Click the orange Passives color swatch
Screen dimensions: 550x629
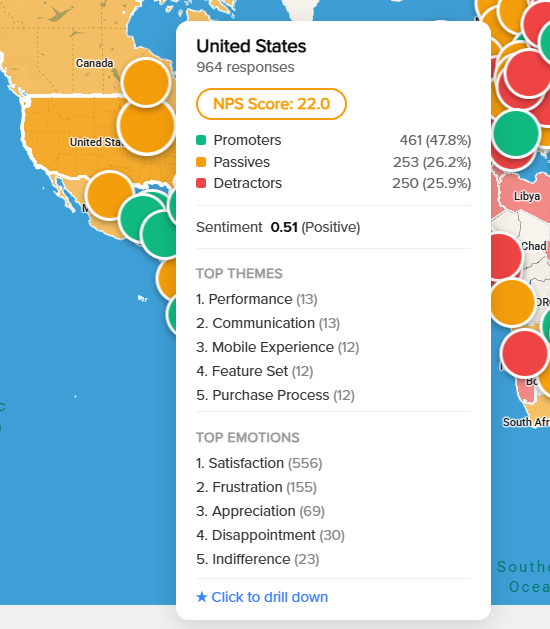201,162
